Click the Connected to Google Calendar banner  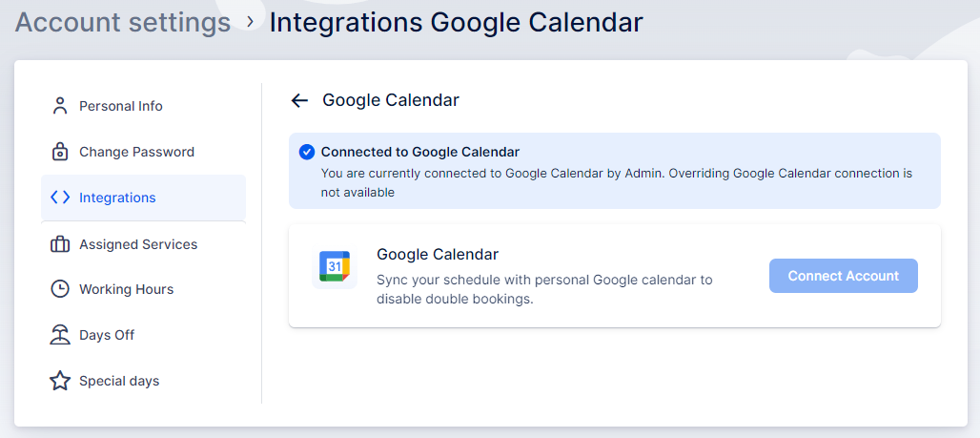pyautogui.click(x=614, y=171)
